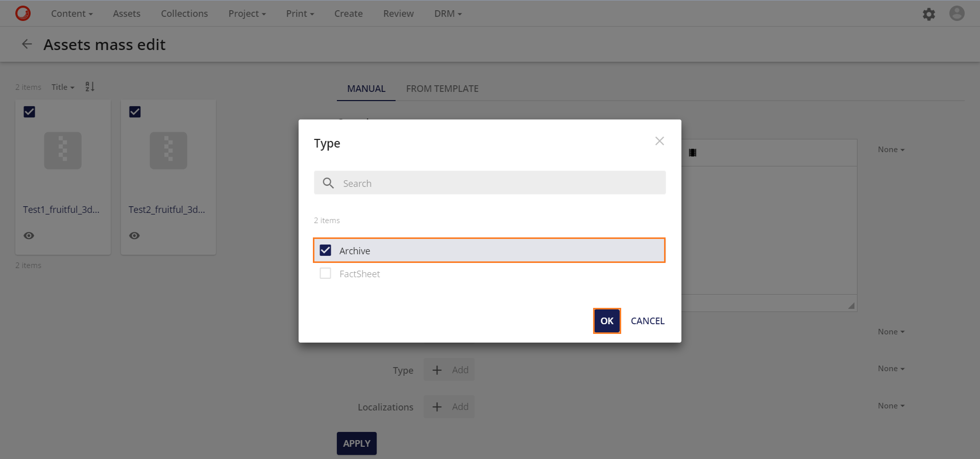Open the Collections menu item
980x459 pixels.
[x=184, y=14]
